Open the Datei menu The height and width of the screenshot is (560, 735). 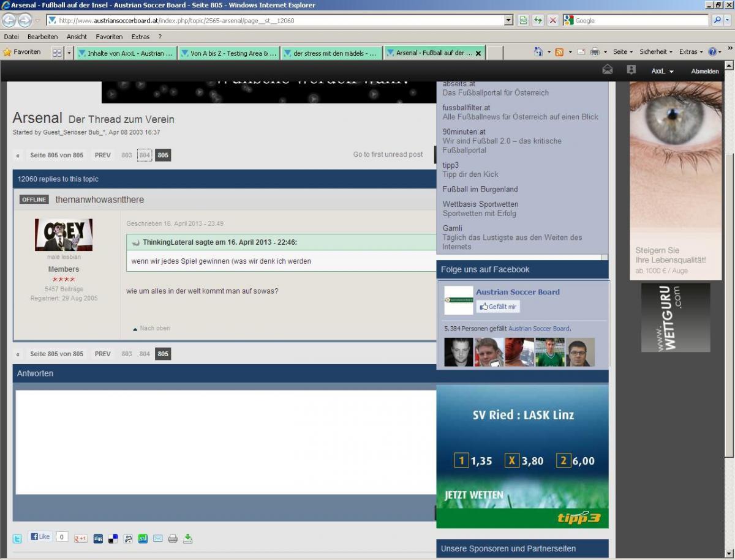click(x=12, y=37)
